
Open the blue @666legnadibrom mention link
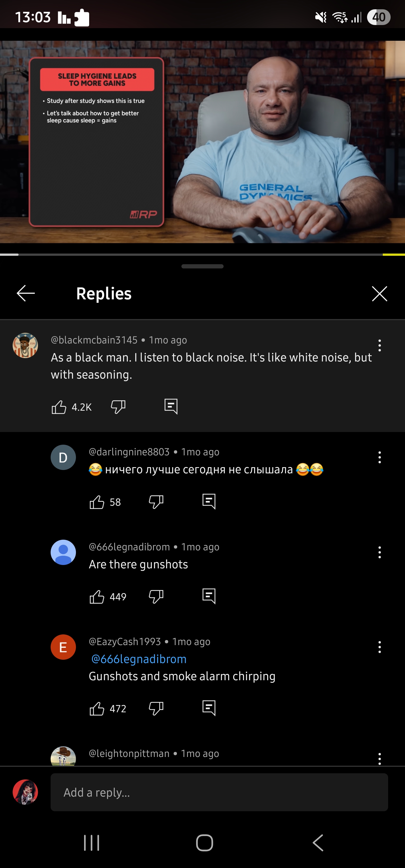[139, 659]
